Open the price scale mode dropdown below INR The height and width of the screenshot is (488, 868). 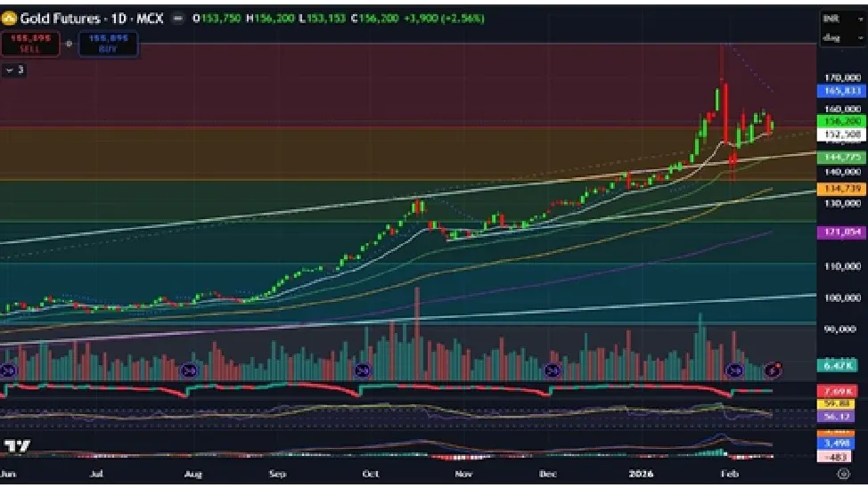[x=842, y=37]
